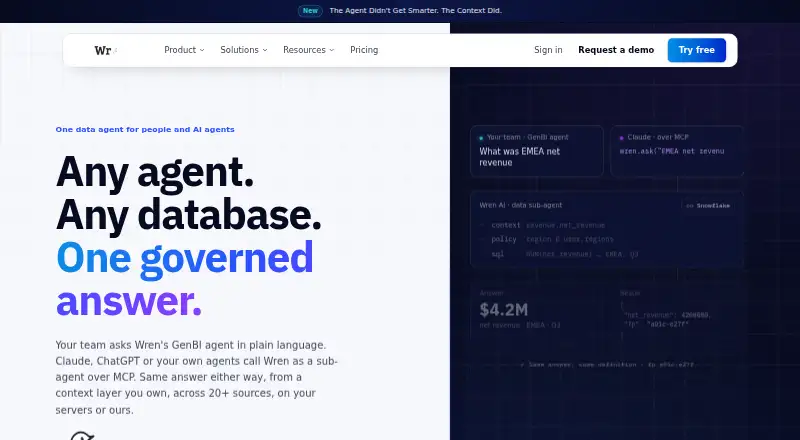Click the heading line 'Any agent.'
This screenshot has height=440, width=800.
point(155,172)
